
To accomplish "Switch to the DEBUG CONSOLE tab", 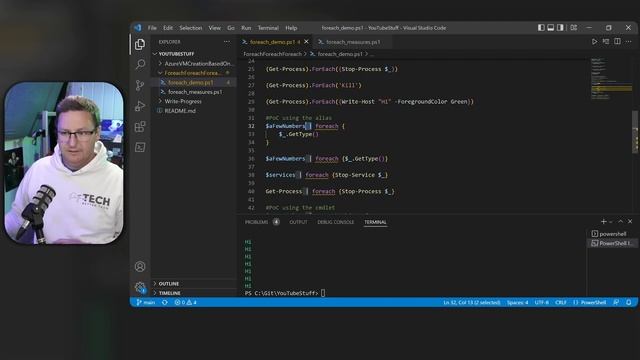I will [336, 222].
